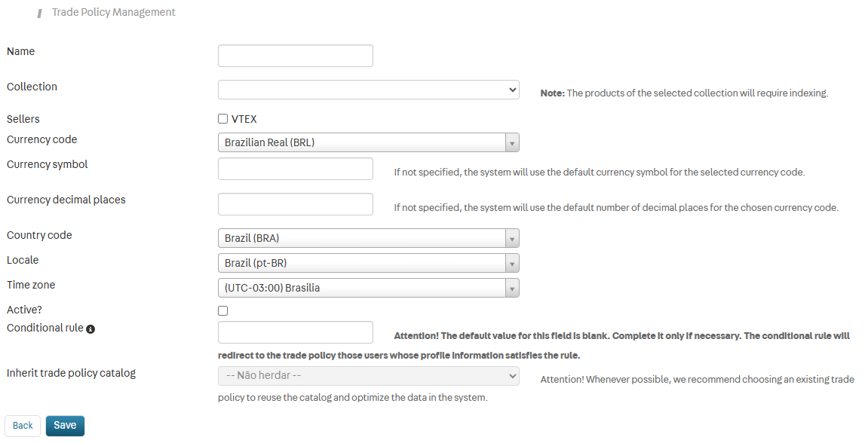Tick the Active? checkbox
Viewport: 868px width, 443px height.
[x=222, y=311]
